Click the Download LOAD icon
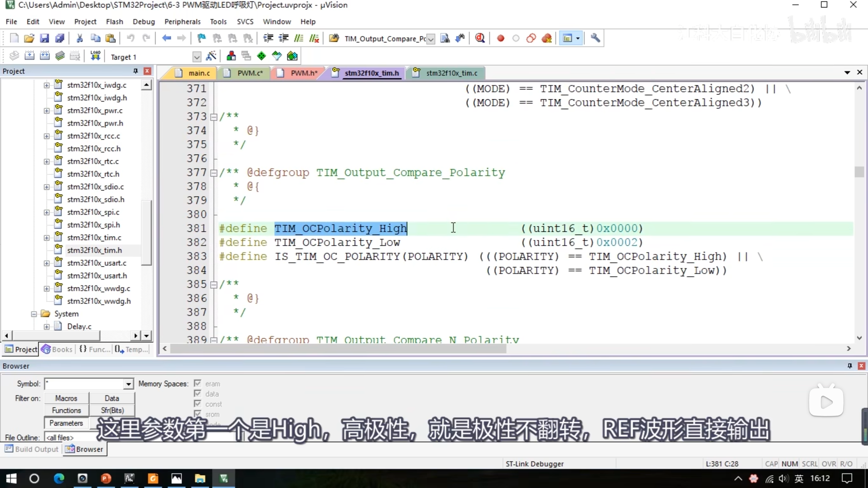The width and height of the screenshot is (868, 488). click(x=95, y=56)
